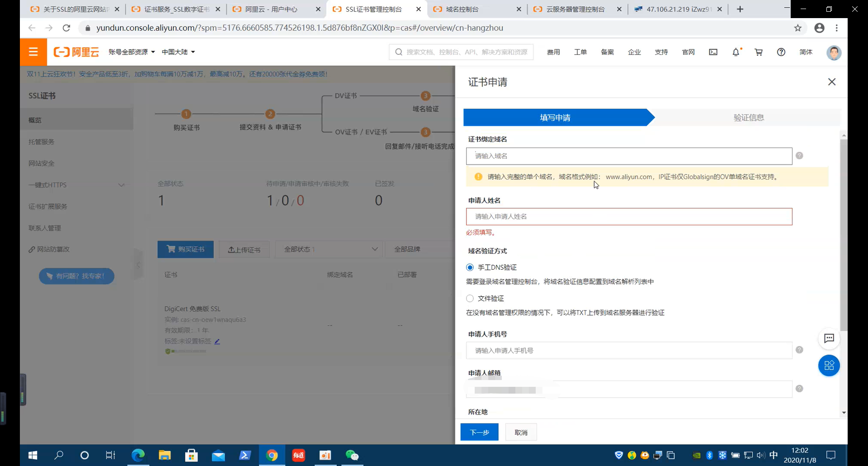
Task: Open the user avatar menu
Action: (x=834, y=52)
